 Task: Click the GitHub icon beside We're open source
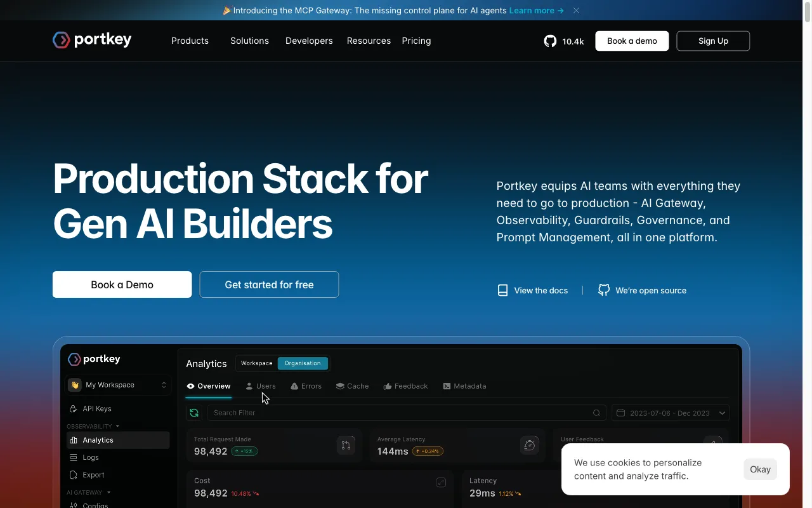tap(604, 290)
